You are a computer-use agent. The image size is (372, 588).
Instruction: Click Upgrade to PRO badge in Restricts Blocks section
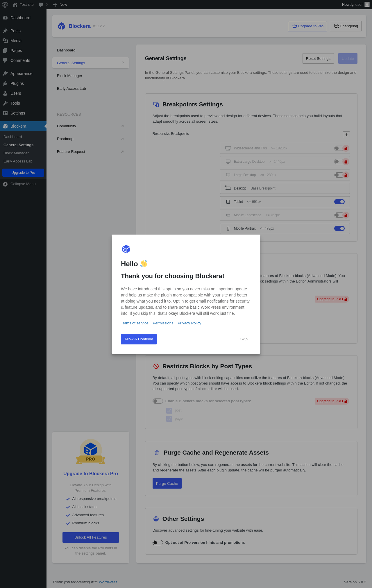(332, 401)
